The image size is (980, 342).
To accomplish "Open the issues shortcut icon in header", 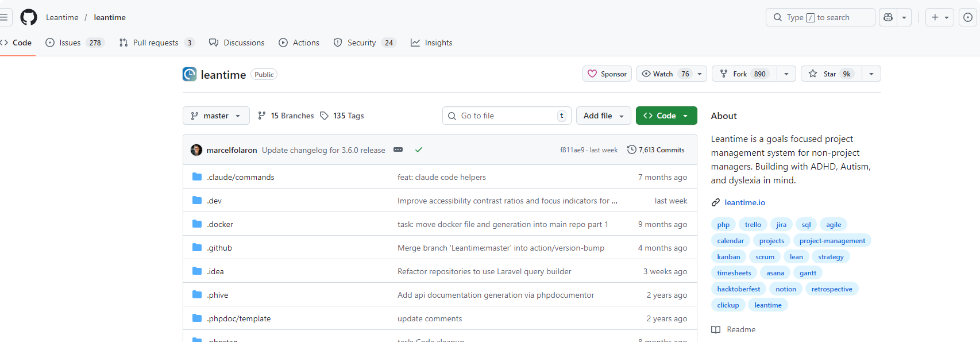I will click(x=968, y=17).
